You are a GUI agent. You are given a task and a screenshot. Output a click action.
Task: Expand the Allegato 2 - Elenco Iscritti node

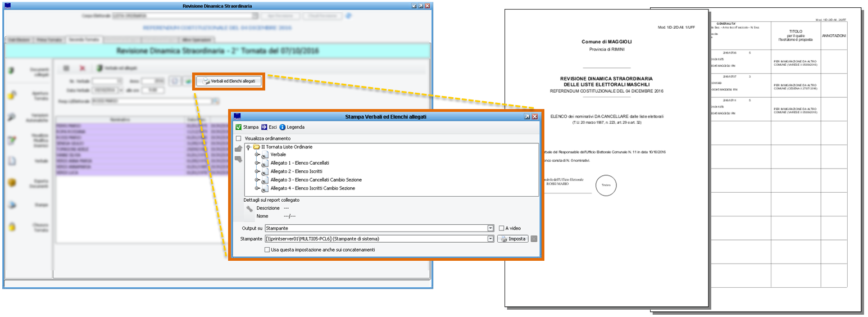(257, 171)
